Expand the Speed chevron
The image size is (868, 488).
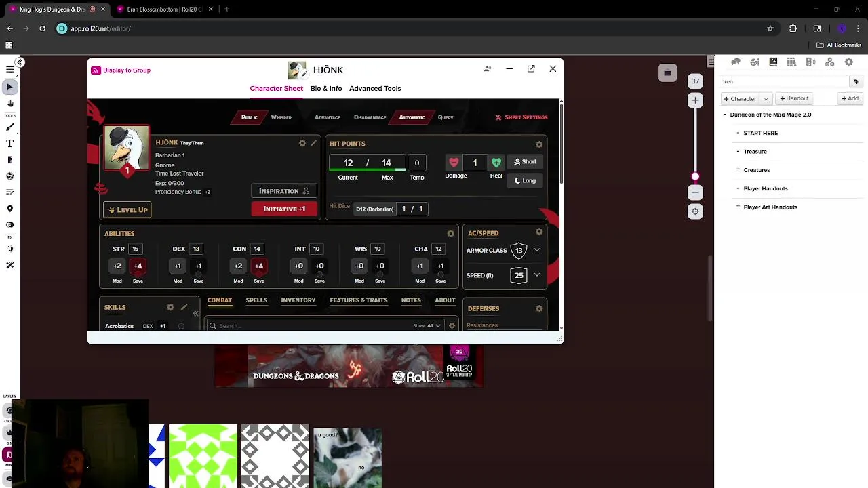(537, 275)
